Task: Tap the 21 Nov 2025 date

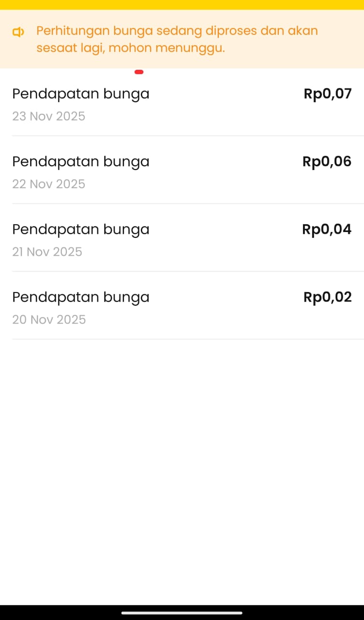Action: pos(47,252)
